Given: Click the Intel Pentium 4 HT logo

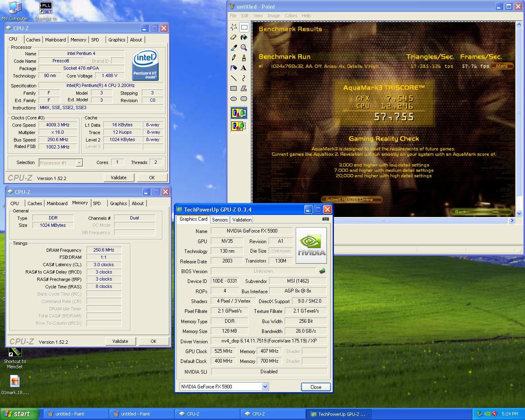Looking at the screenshot, I should [x=145, y=65].
